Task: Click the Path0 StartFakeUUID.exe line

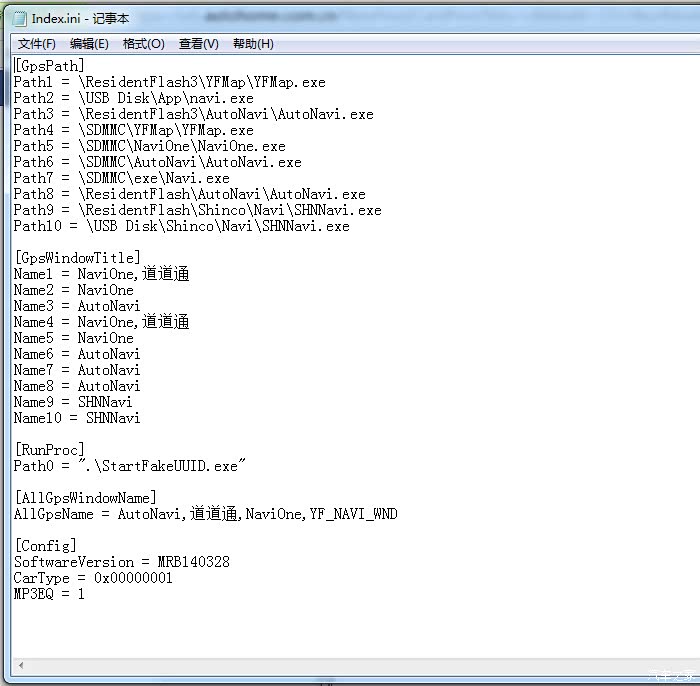Action: (x=129, y=466)
